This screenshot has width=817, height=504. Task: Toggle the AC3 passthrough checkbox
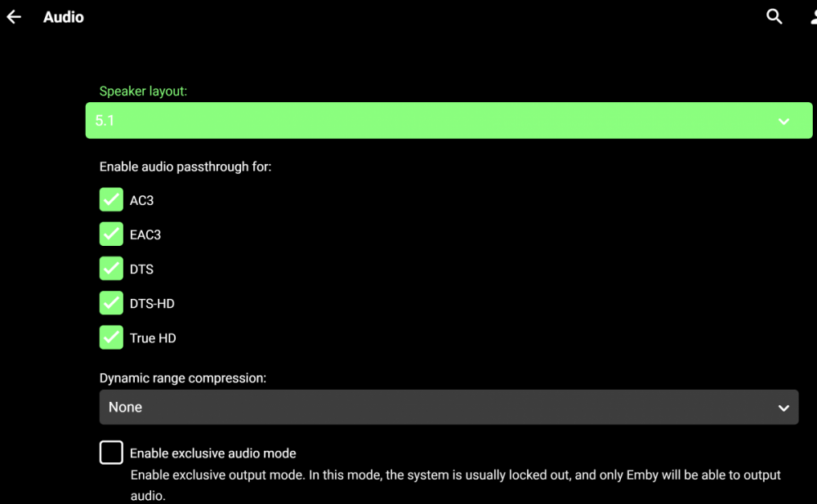[111, 199]
